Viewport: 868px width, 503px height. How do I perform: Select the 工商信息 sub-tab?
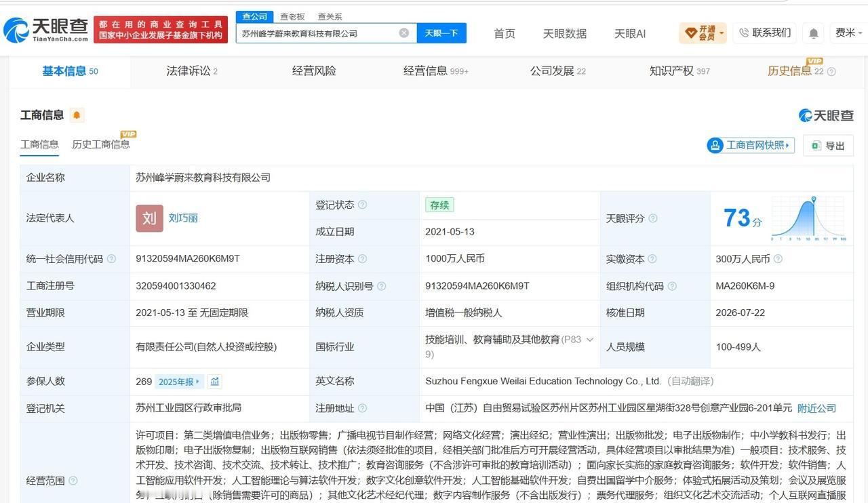(x=39, y=144)
